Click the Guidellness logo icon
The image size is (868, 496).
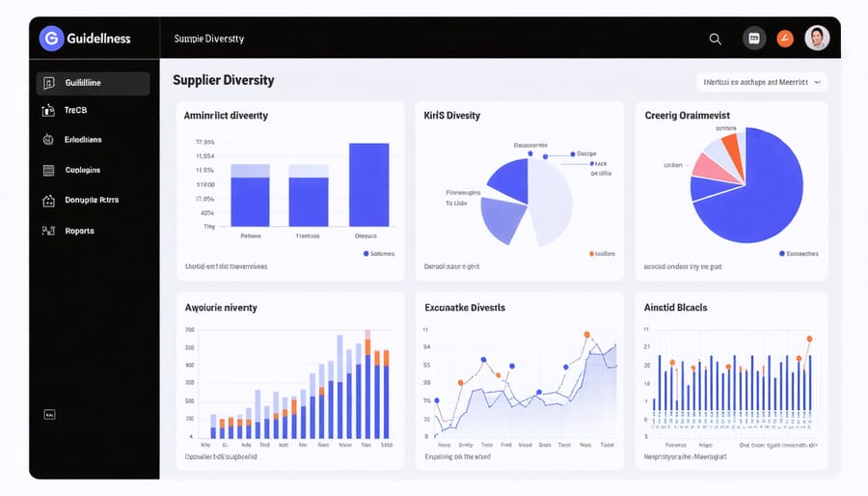tap(51, 39)
